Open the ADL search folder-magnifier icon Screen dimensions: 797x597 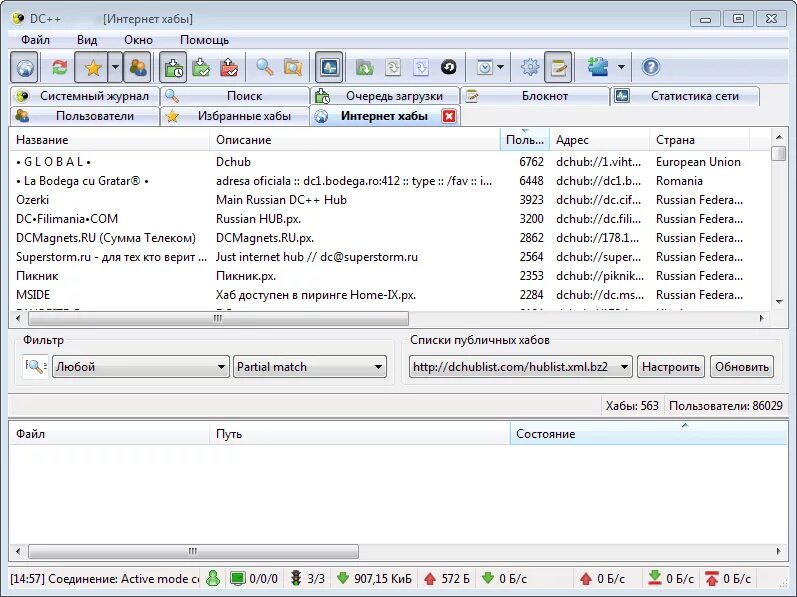293,67
